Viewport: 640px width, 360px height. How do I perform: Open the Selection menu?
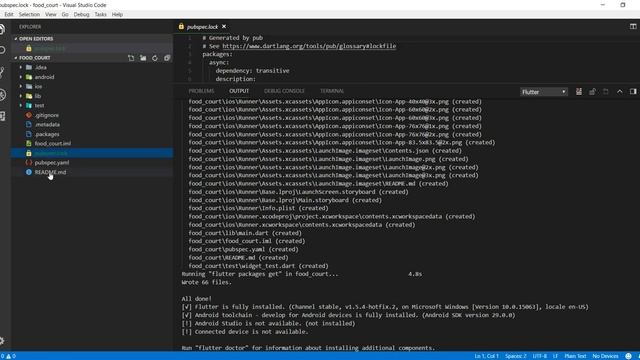(x=29, y=14)
